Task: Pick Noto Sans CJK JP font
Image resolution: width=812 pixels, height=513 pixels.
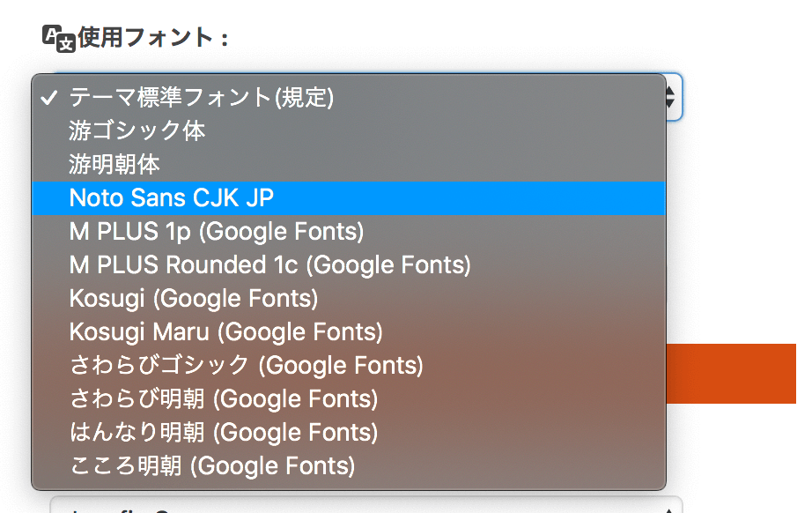Action: (x=349, y=198)
